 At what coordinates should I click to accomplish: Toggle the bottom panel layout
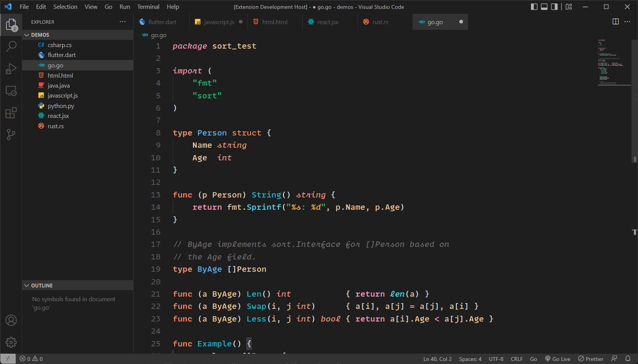[544, 7]
